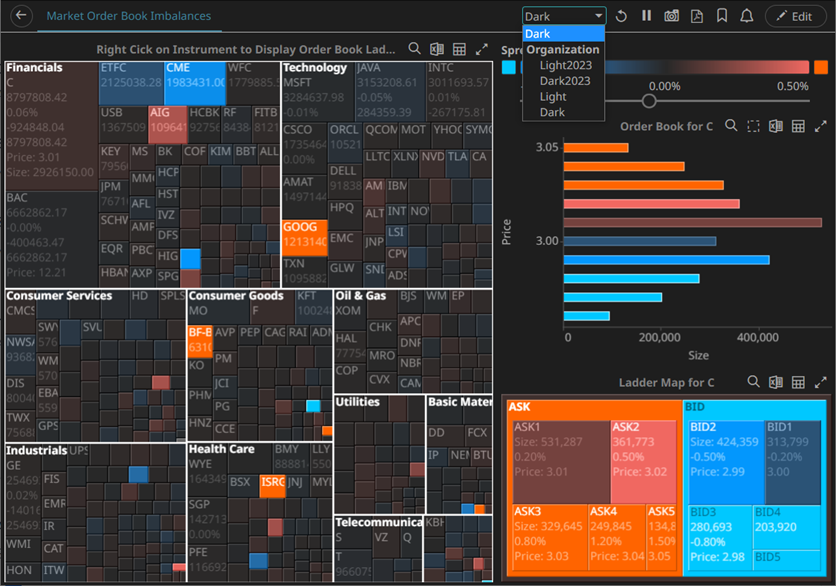
Task: Show Order Book for C as a table
Action: pyautogui.click(x=798, y=126)
